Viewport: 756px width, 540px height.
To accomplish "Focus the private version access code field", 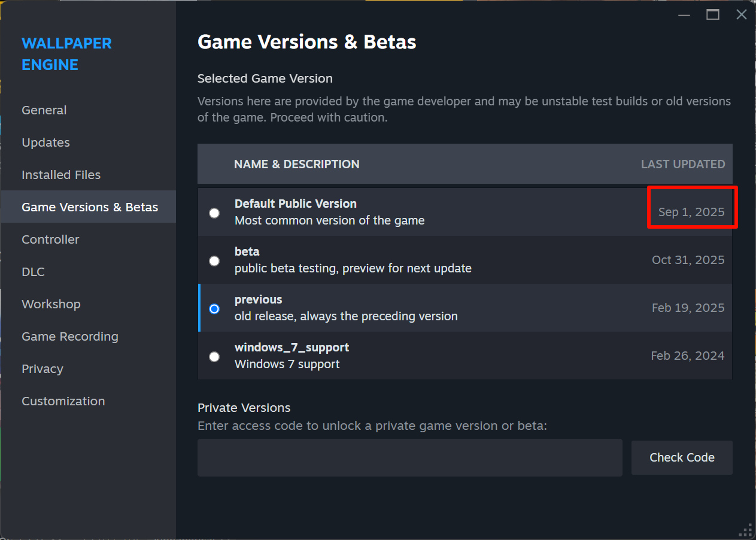I will [409, 457].
